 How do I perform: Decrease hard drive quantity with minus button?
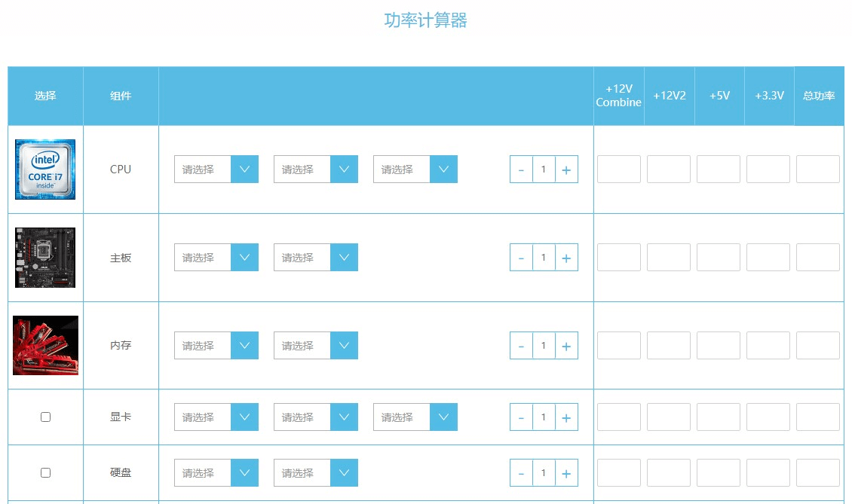click(521, 472)
